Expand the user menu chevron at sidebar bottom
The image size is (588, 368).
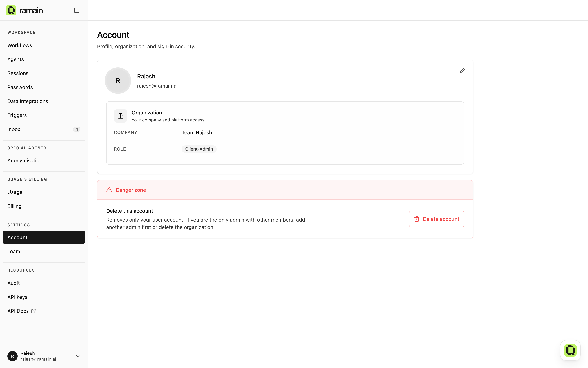point(78,356)
